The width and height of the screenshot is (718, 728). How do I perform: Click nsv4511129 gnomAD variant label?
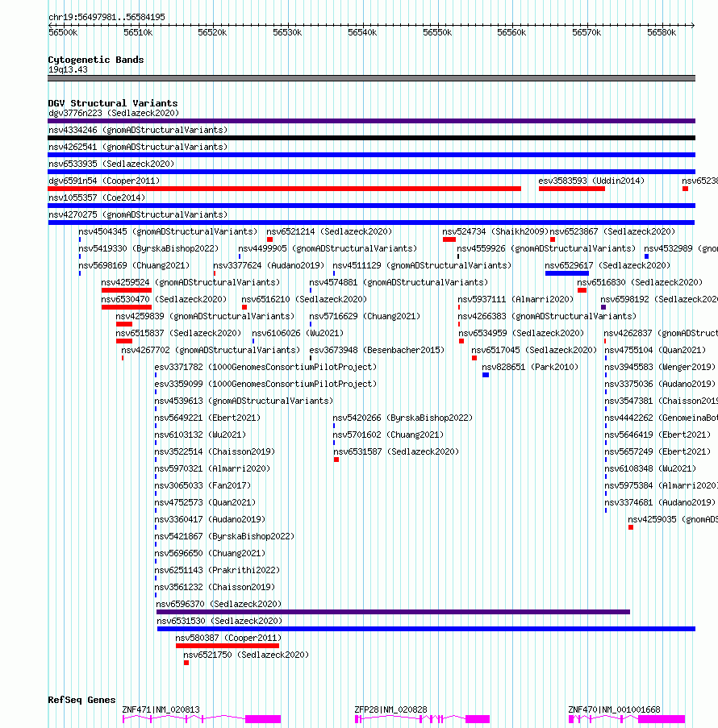point(422,265)
